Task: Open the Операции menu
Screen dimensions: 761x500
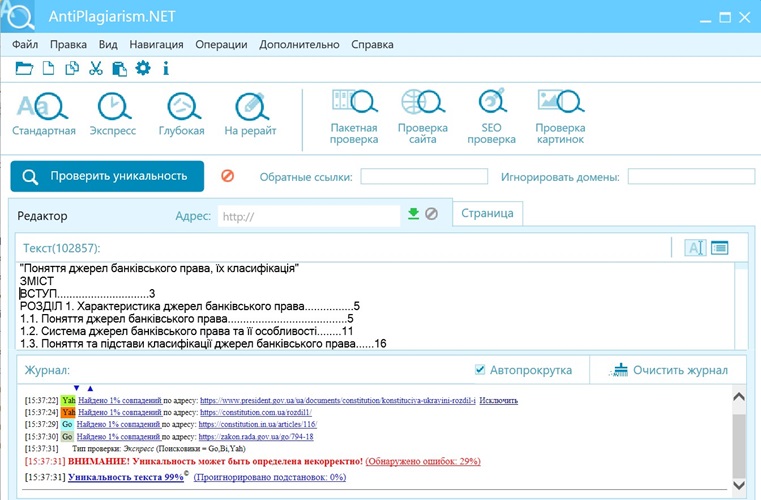Action: point(221,45)
